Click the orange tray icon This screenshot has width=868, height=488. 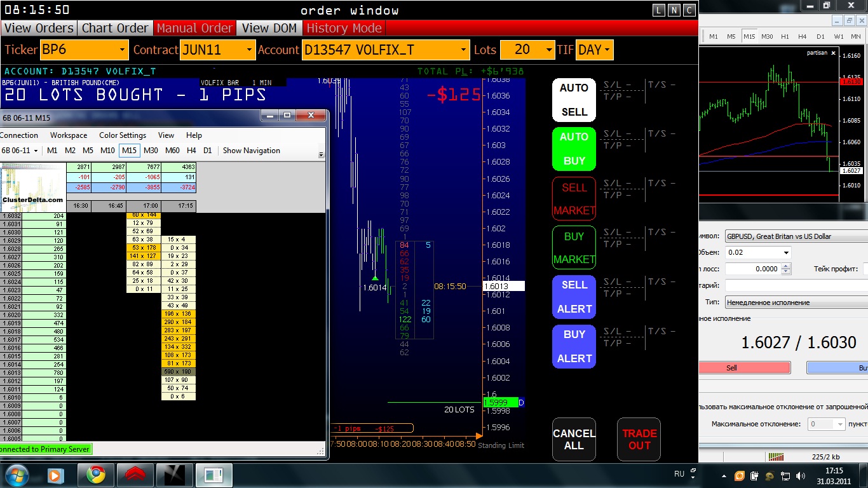point(739,476)
